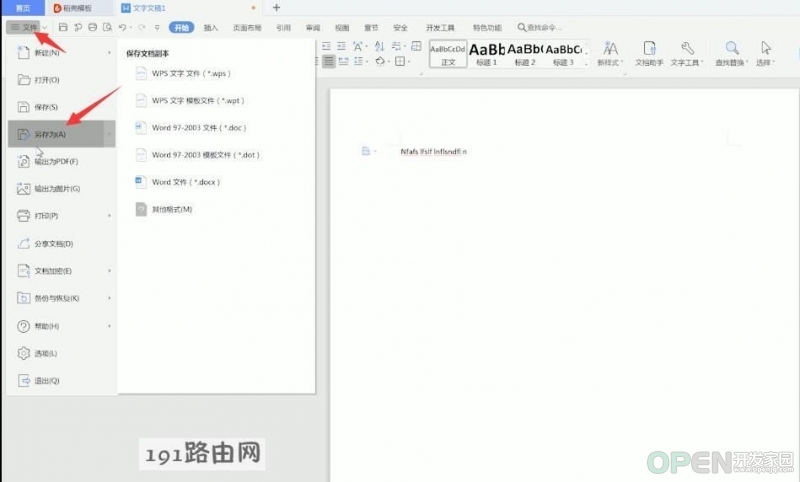Open the 文字工具 text tools wrench icon
Image resolution: width=800 pixels, height=482 pixels.
687,54
